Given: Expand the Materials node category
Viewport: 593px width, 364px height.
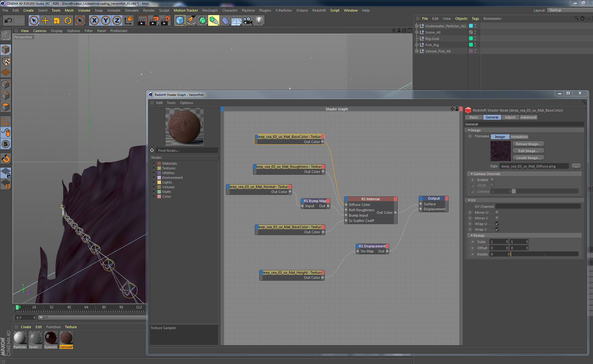Looking at the screenshot, I should (154, 163).
